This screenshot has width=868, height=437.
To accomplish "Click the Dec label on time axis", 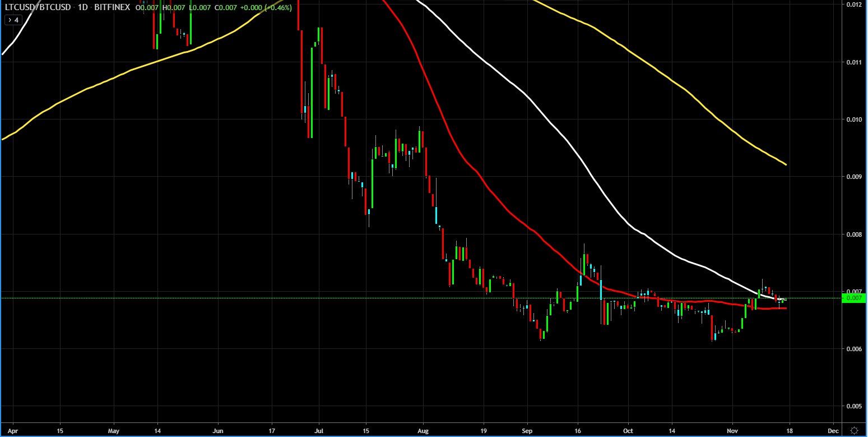I will (x=833, y=430).
